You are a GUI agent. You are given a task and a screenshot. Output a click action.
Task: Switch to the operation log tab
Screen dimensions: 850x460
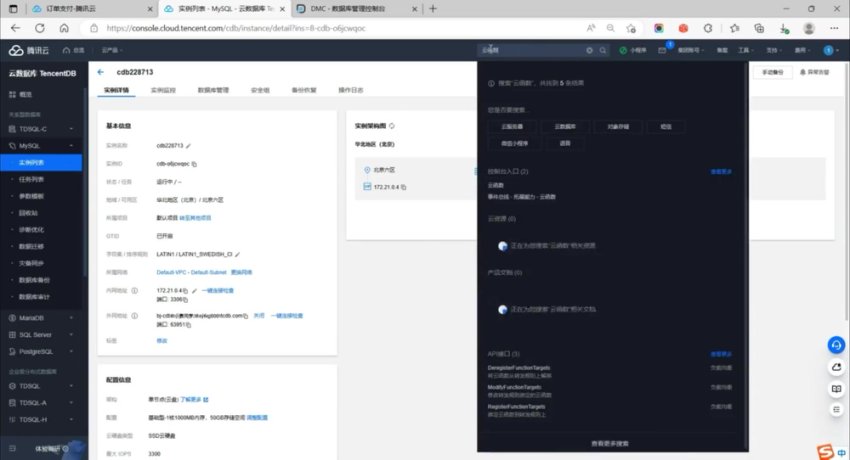click(351, 90)
